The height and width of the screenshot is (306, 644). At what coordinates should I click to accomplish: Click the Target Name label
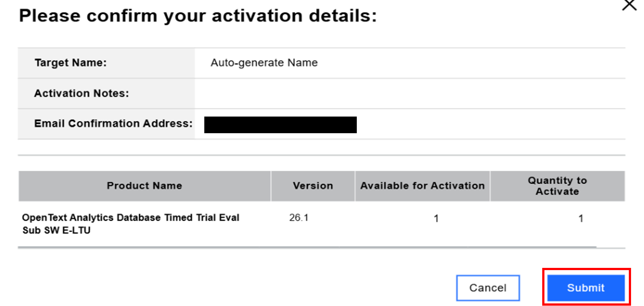tap(71, 63)
